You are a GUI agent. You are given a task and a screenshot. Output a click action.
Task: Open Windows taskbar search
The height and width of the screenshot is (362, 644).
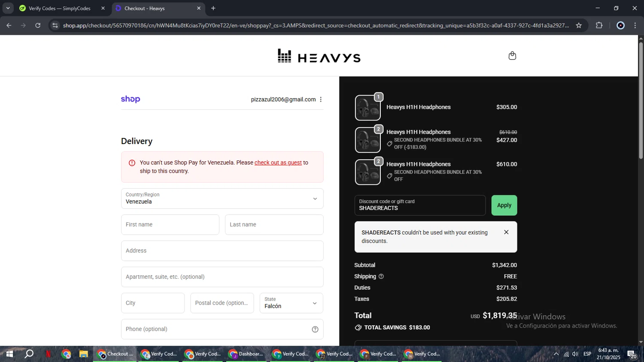pyautogui.click(x=29, y=354)
